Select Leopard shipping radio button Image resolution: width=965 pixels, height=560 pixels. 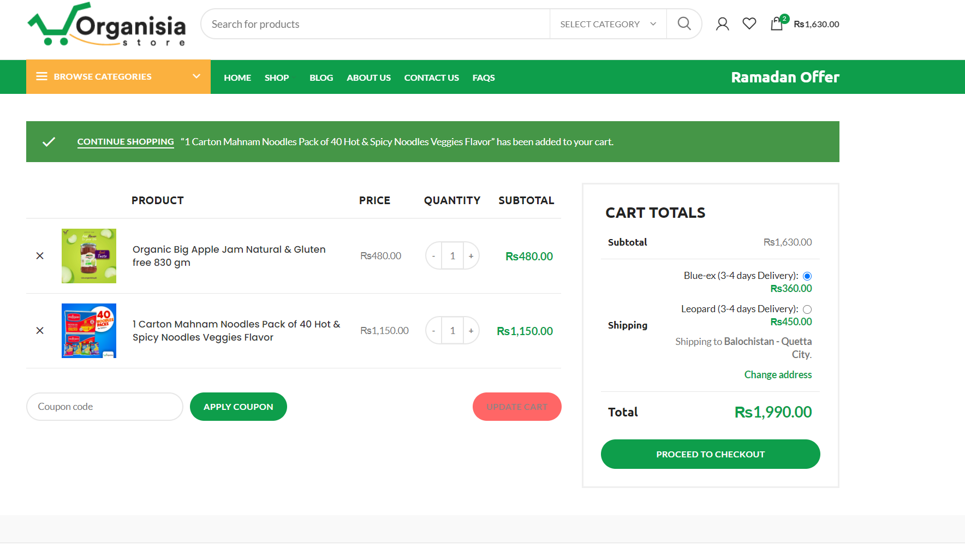click(x=807, y=309)
